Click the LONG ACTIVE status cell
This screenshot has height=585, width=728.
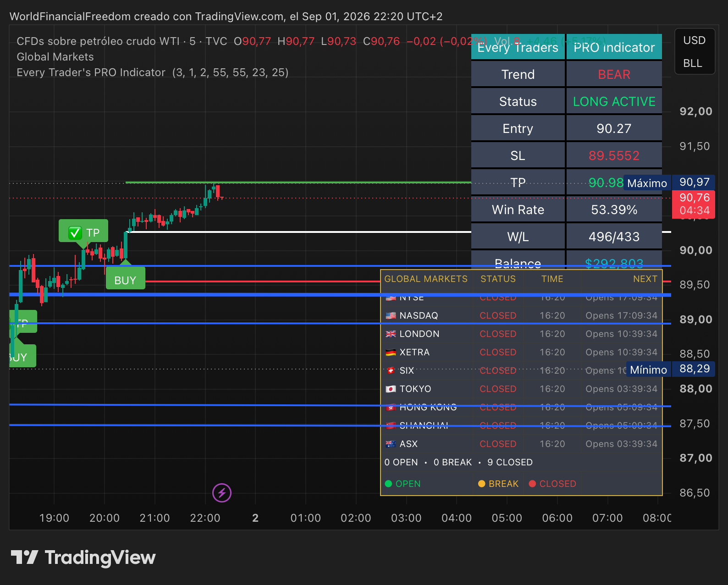614,101
